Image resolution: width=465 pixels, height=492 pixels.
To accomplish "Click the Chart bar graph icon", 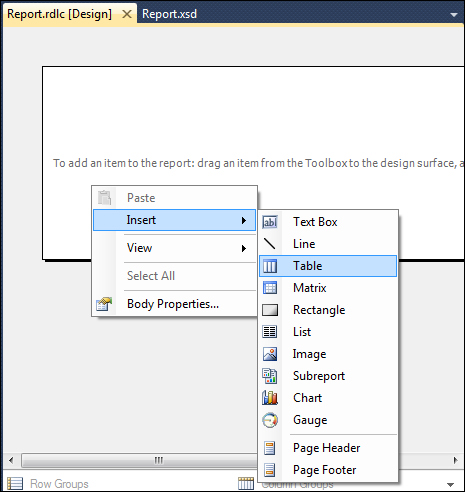I will 270,398.
